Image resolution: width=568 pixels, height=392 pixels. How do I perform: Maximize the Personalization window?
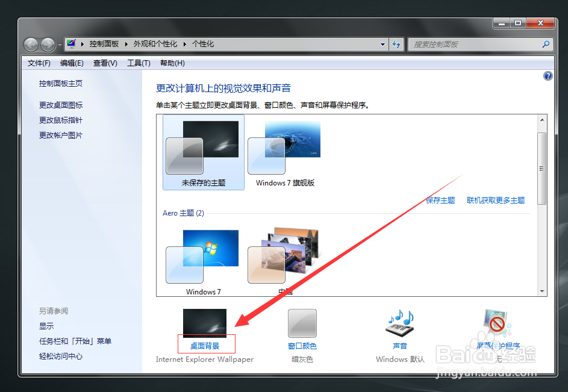[x=518, y=23]
